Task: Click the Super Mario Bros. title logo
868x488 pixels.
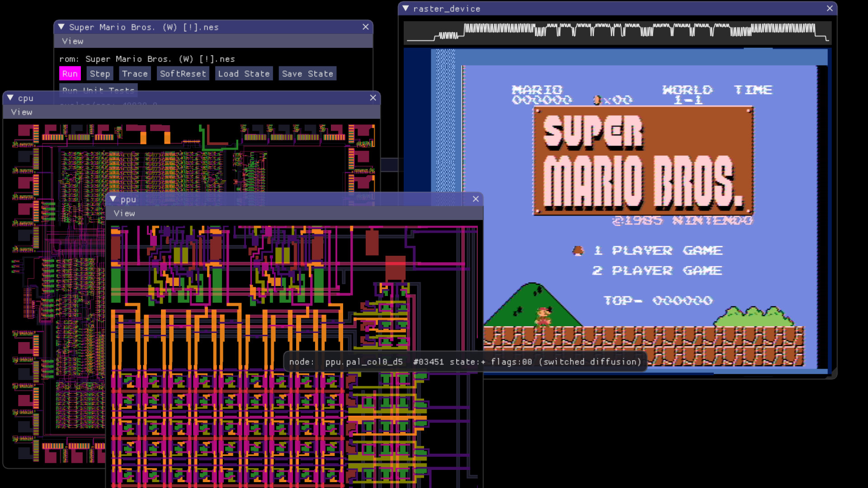Action: point(643,161)
